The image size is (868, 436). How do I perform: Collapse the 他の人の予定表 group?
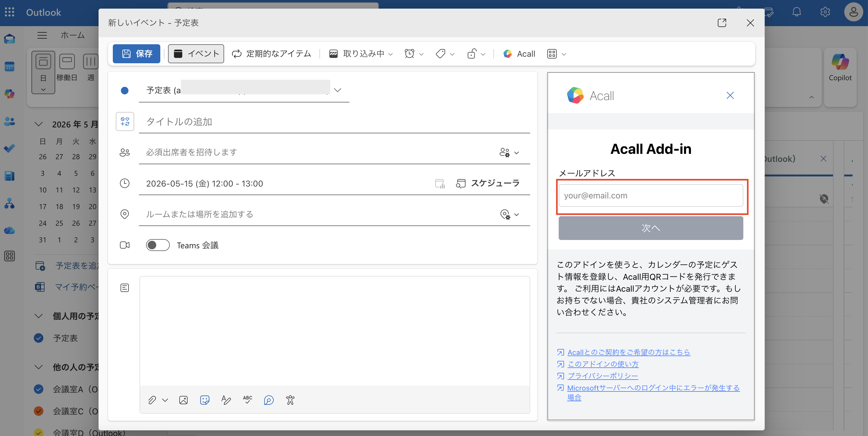(39, 367)
